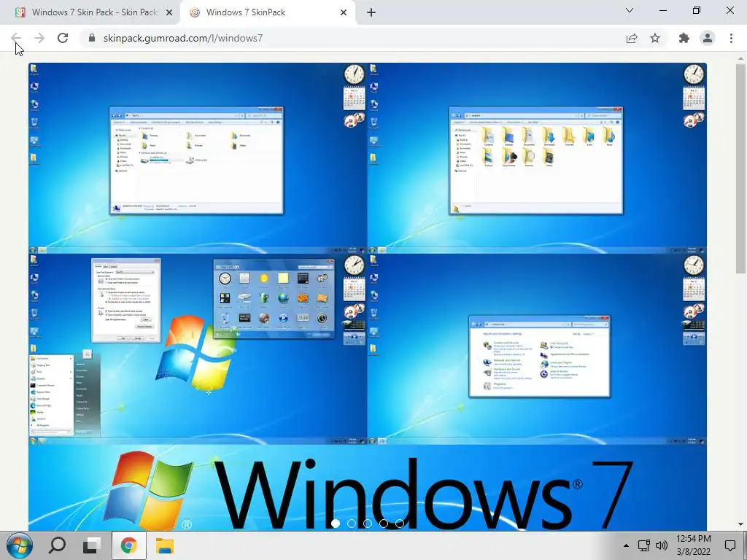747x560 pixels.
Task: Open a new browser tab
Action: coord(371,12)
